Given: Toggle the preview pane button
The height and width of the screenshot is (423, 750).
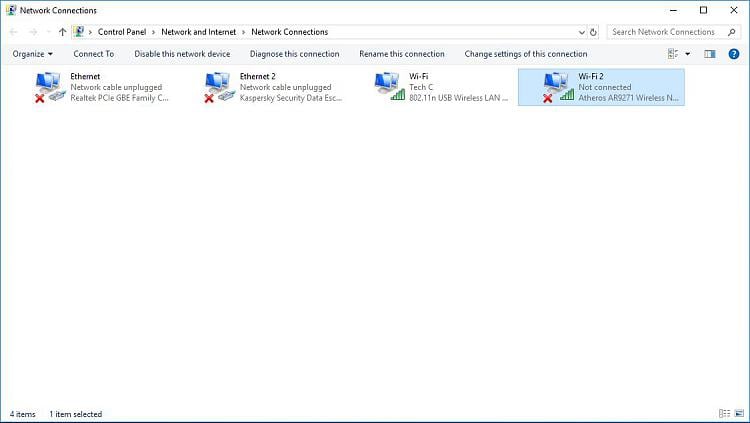Looking at the screenshot, I should 710,54.
